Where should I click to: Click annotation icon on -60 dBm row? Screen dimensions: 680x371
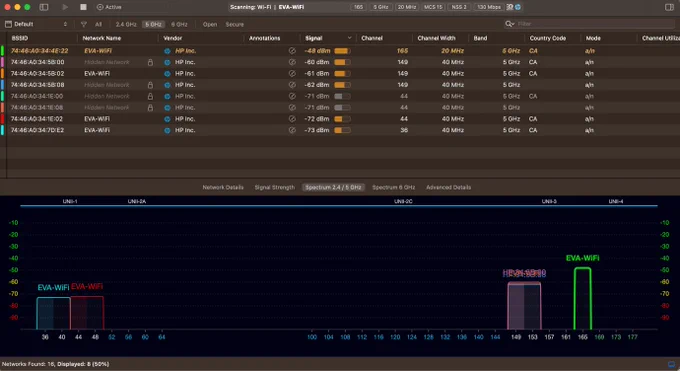[292, 62]
